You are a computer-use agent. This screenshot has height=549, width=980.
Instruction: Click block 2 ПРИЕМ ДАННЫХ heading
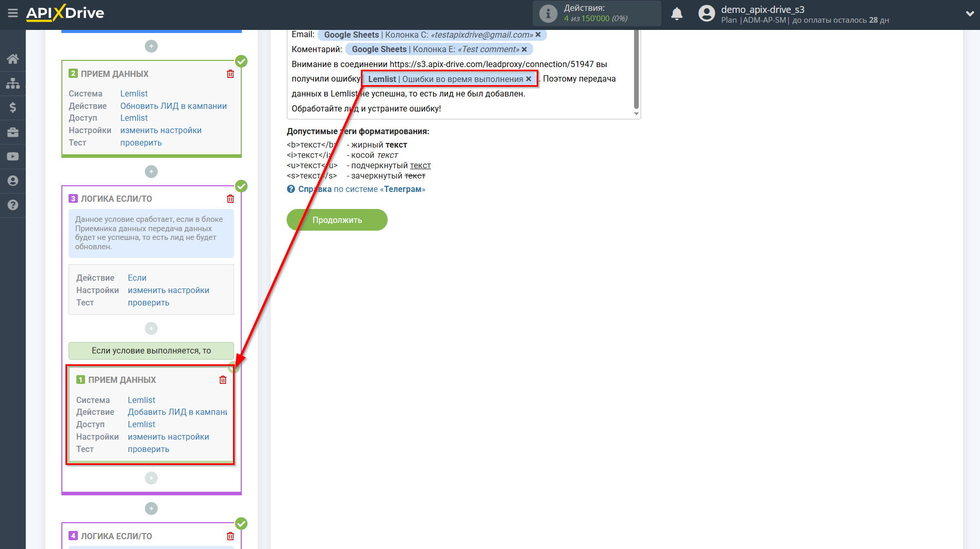(x=114, y=74)
